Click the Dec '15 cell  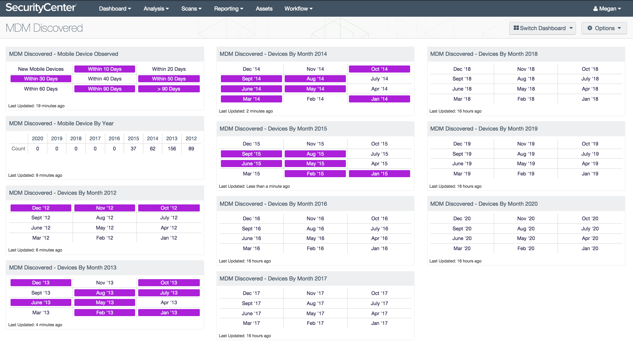point(251,144)
